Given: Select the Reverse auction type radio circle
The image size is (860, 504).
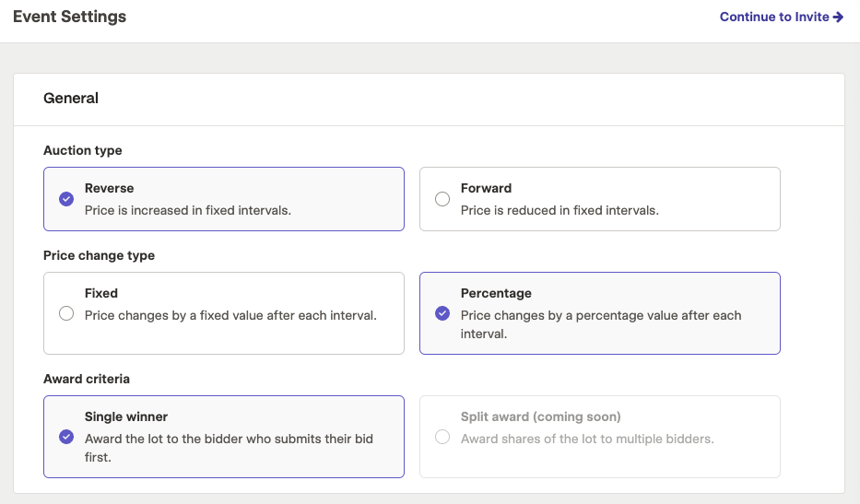Looking at the screenshot, I should tap(66, 199).
